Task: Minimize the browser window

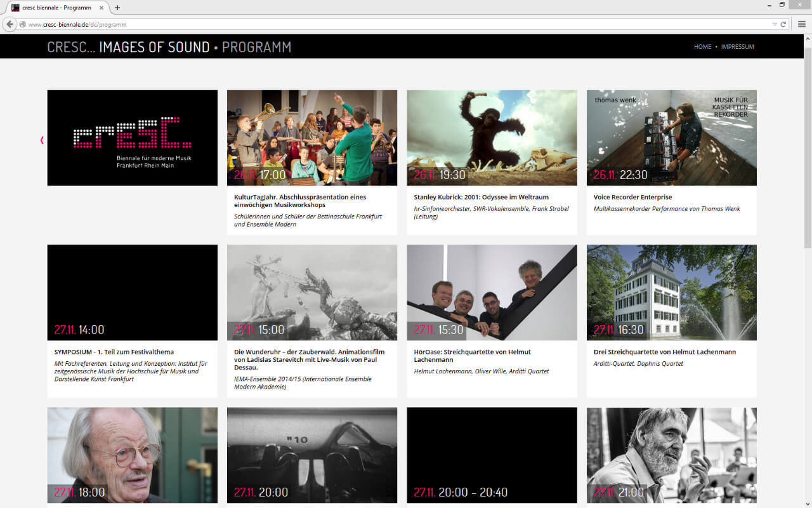Action: (769, 5)
